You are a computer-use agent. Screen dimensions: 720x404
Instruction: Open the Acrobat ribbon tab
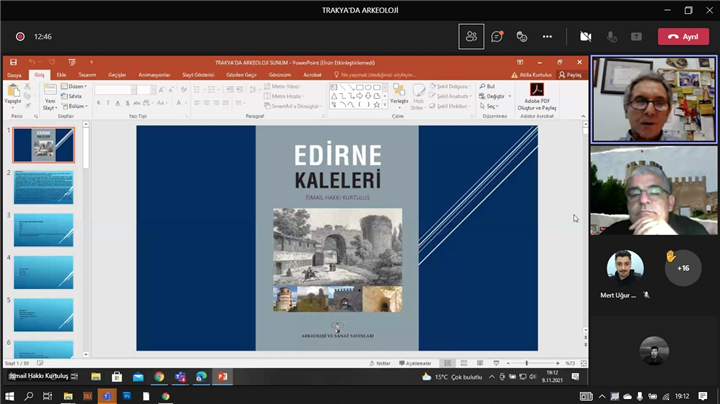click(x=312, y=75)
